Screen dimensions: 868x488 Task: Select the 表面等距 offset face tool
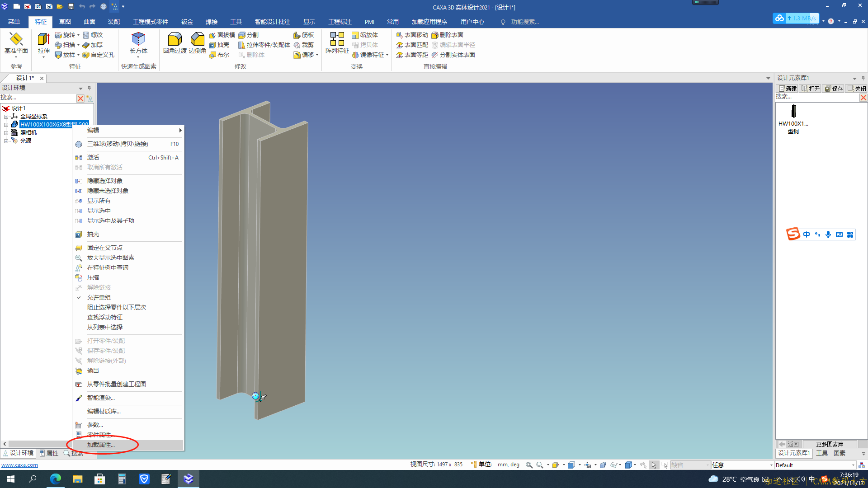[x=412, y=55]
